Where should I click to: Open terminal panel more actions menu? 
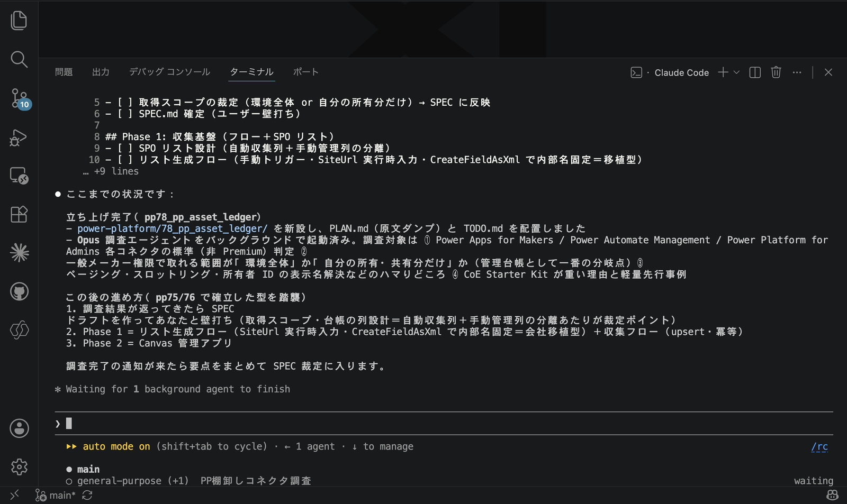coord(797,72)
